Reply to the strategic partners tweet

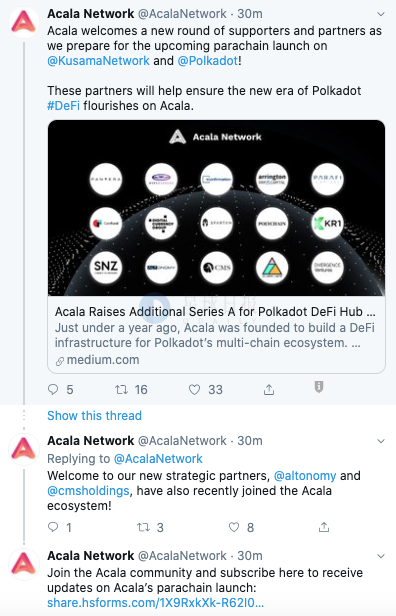[53, 527]
